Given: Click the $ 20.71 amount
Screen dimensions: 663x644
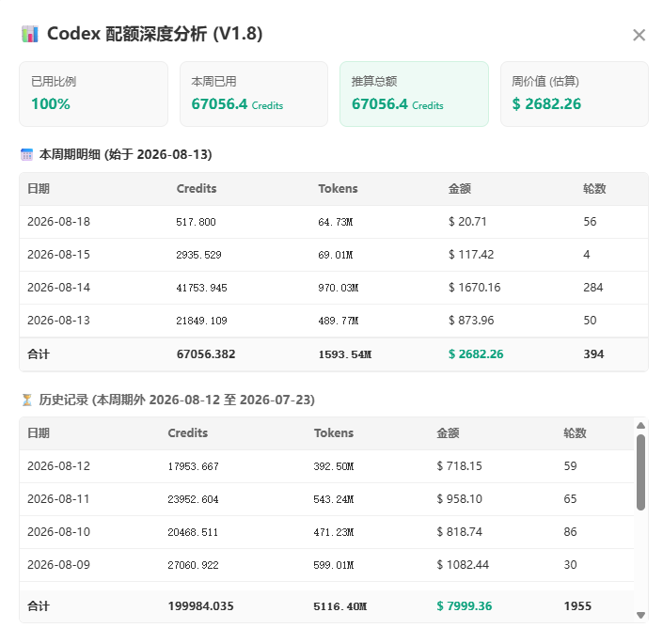Looking at the screenshot, I should pos(467,222).
